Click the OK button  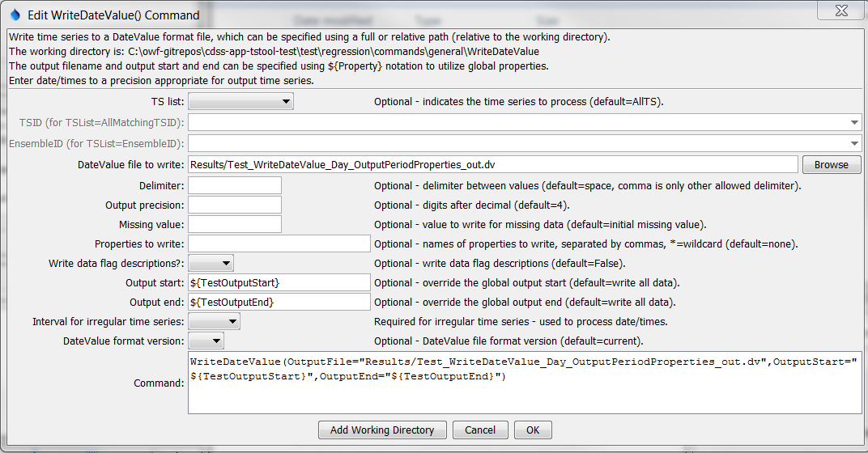click(x=533, y=430)
